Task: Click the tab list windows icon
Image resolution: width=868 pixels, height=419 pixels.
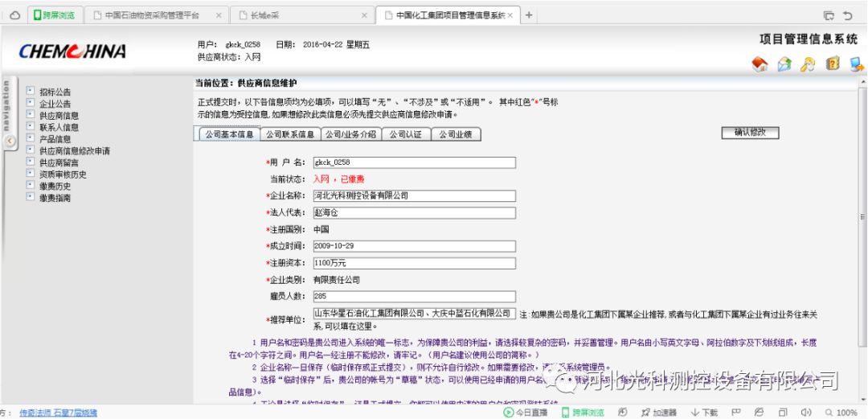Action: click(x=829, y=15)
